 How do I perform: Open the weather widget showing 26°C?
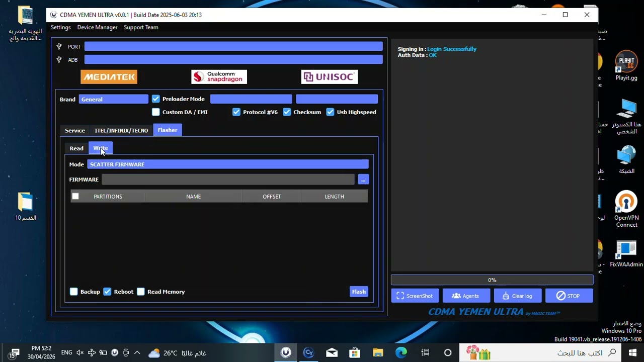178,353
